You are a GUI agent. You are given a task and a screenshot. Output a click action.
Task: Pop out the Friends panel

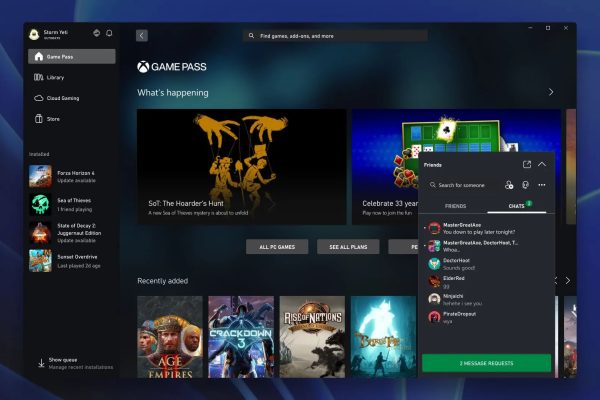click(x=527, y=165)
